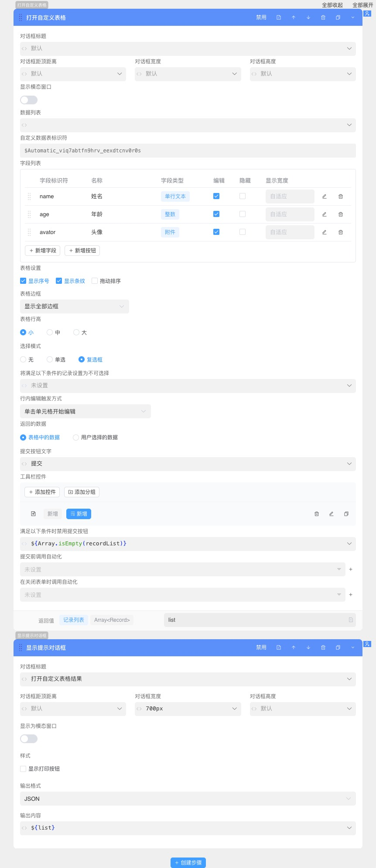Edit the avator field row
The height and width of the screenshot is (868, 376).
tap(325, 232)
